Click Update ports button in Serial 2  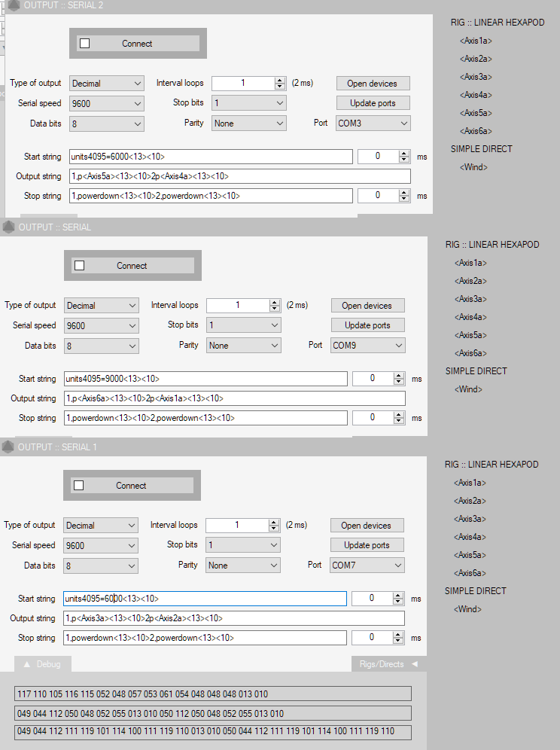(x=373, y=103)
